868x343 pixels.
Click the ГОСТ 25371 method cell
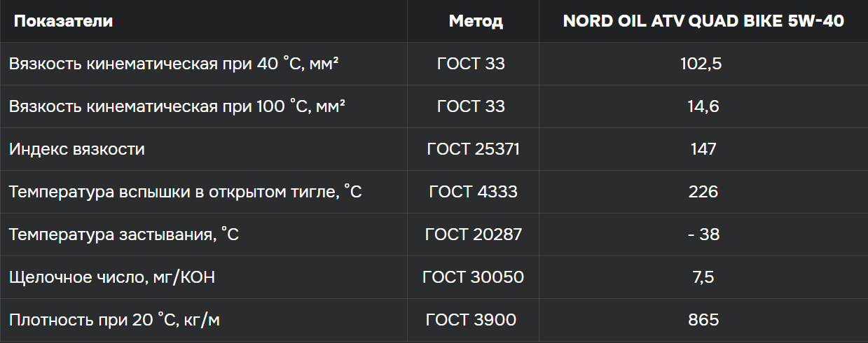coord(474,149)
